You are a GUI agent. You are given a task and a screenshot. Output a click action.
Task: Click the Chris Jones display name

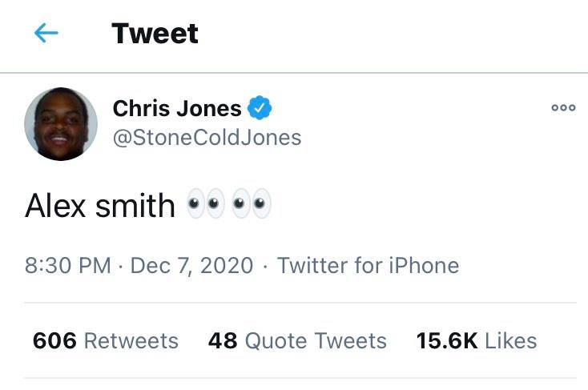pos(177,108)
